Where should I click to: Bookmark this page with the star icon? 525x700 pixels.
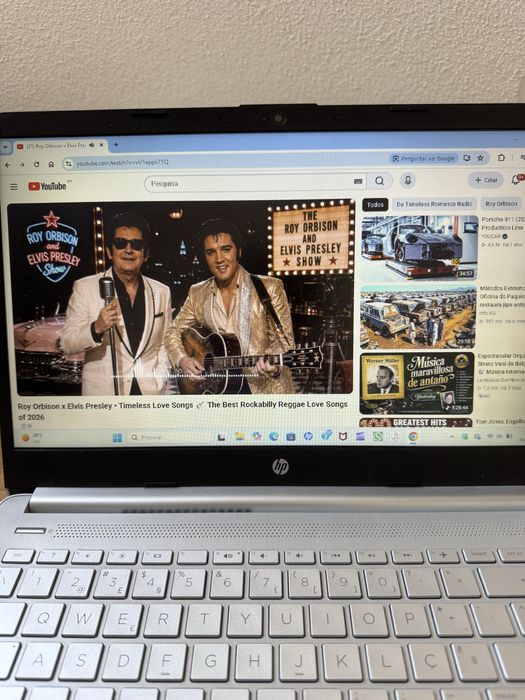[480, 158]
